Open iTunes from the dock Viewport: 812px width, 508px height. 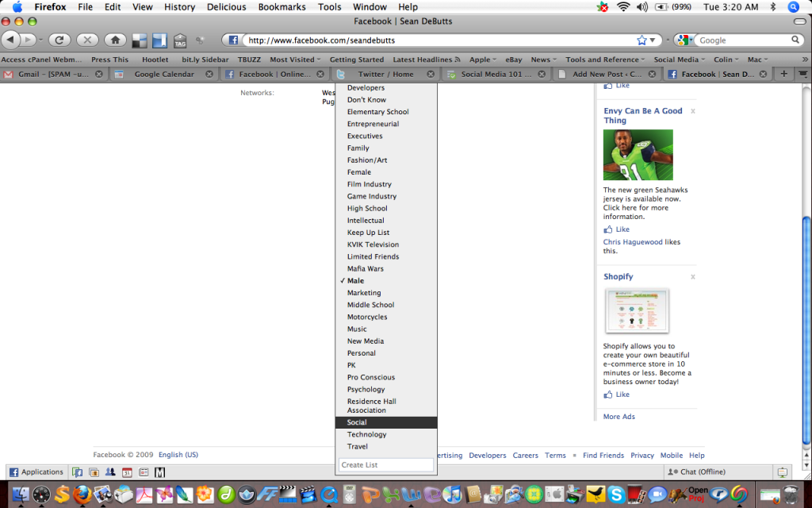[x=453, y=495]
